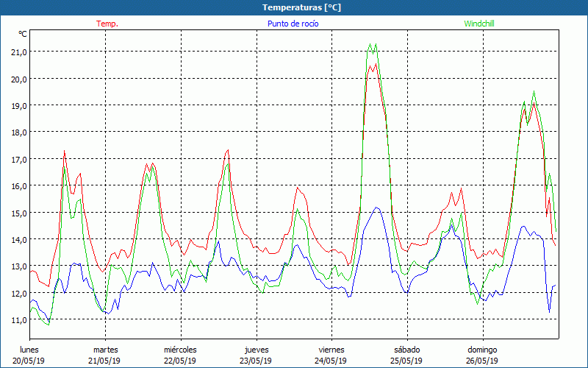Select the blue 'Punto de rocío' legend label
Viewport: 588px width, 368px height.
[293, 24]
